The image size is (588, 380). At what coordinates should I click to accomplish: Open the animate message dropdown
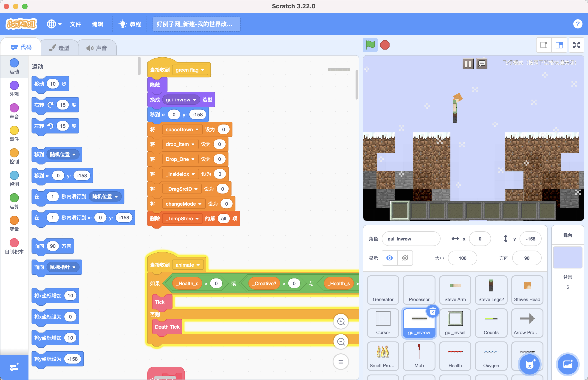(188, 265)
